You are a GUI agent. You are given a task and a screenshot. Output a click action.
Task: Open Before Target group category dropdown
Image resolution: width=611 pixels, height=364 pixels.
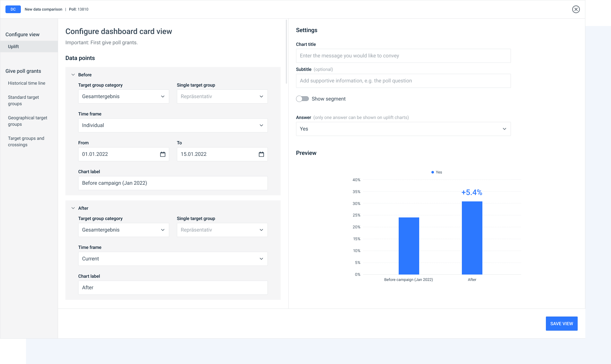click(123, 97)
